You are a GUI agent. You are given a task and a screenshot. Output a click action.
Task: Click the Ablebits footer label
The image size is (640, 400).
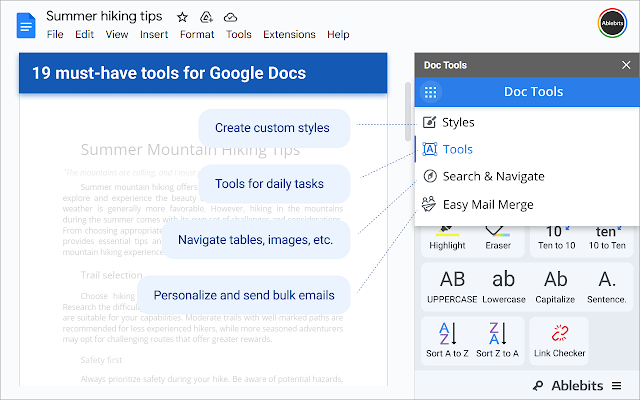(x=577, y=385)
